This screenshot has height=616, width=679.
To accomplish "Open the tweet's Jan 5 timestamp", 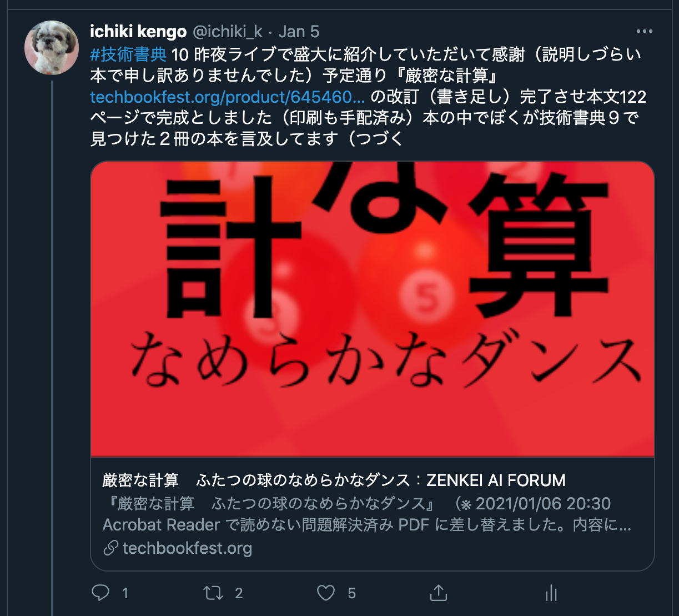I will [299, 32].
